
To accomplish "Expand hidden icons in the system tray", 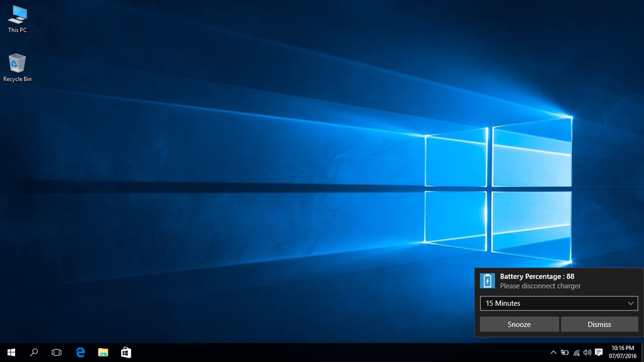I will pyautogui.click(x=553, y=352).
